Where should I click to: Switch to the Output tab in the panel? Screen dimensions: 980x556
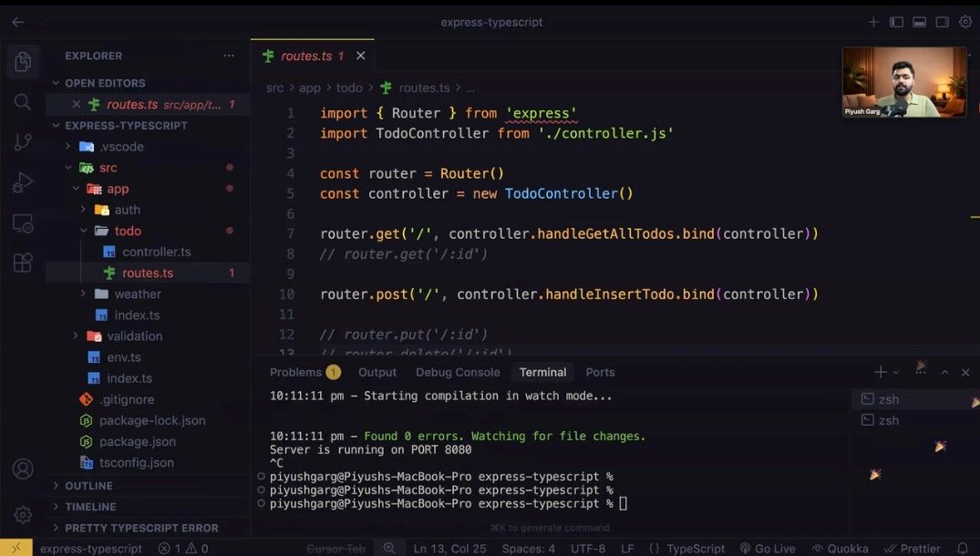(x=377, y=372)
